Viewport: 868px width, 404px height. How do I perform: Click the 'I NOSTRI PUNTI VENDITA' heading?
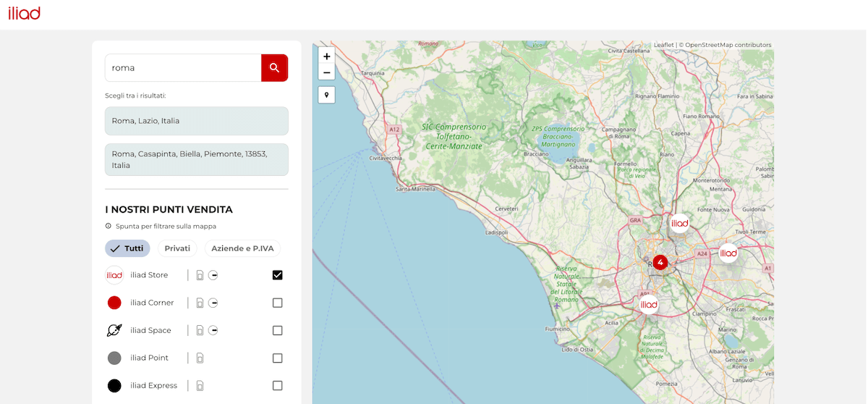169,209
